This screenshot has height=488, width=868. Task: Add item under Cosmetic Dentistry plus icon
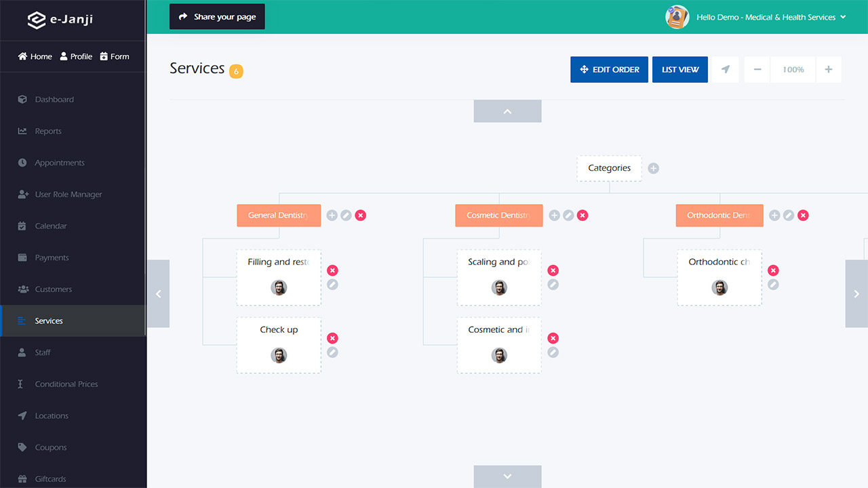pyautogui.click(x=554, y=215)
